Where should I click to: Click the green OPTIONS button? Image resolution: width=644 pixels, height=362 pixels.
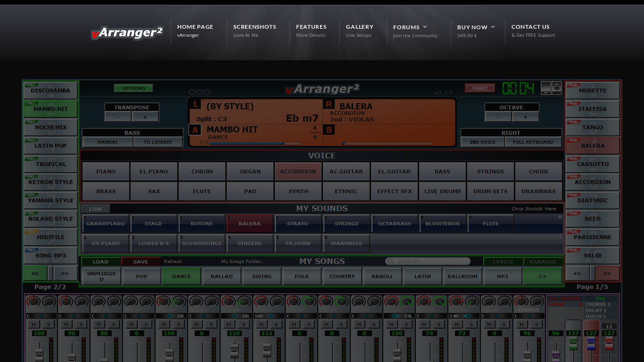[134, 88]
